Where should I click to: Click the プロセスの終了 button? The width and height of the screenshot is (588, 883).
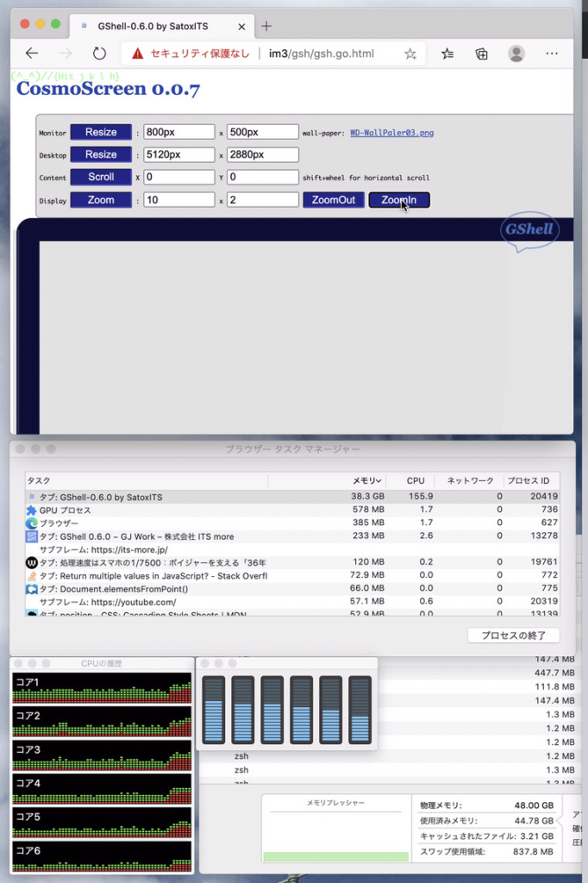pos(513,636)
